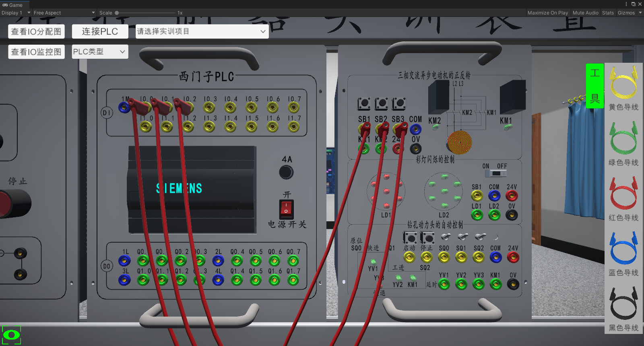Screen dimensions: 644x346
Task: Click the motor panel COM blue terminal
Action: [x=415, y=129]
